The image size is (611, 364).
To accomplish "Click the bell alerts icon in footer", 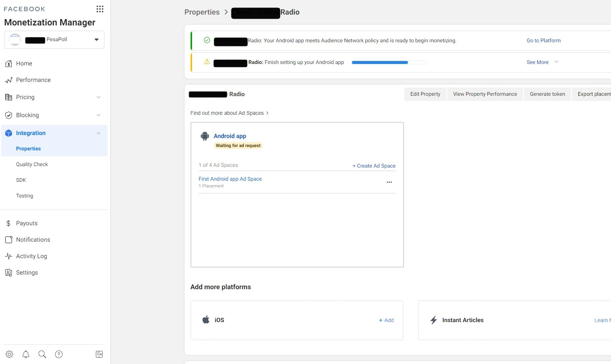I will [x=26, y=354].
